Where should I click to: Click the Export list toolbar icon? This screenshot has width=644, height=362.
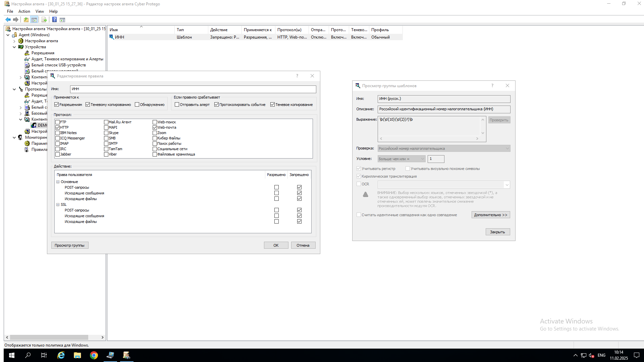click(44, 20)
